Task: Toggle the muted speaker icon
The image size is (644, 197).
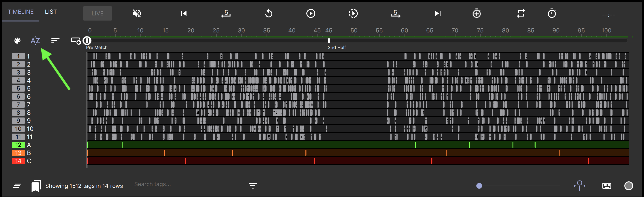Action: (x=137, y=13)
